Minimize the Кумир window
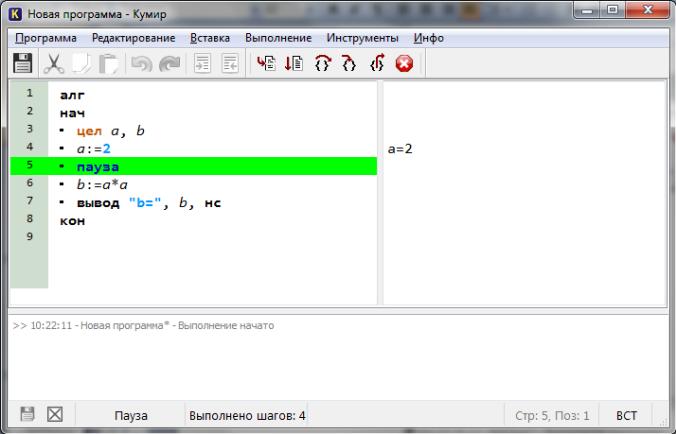 pos(587,10)
